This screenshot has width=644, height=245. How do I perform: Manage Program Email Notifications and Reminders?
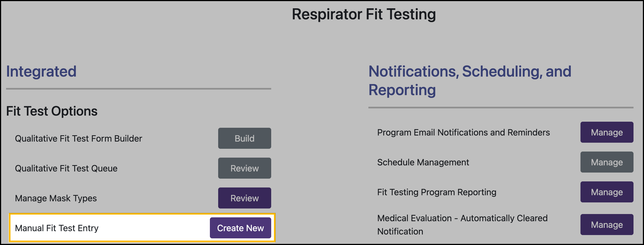click(x=606, y=132)
